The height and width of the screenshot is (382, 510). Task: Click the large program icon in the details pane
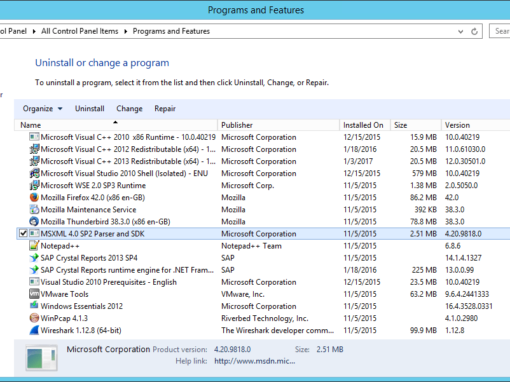pyautogui.click(x=42, y=357)
